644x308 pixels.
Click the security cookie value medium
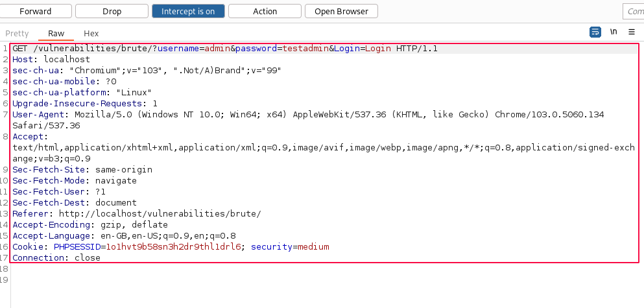[313, 247]
